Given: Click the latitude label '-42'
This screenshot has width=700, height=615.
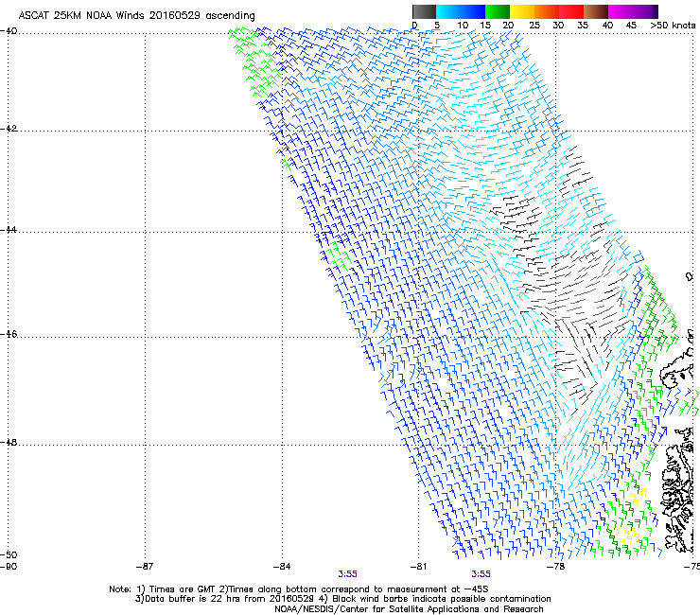Looking at the screenshot, I should coord(9,128).
